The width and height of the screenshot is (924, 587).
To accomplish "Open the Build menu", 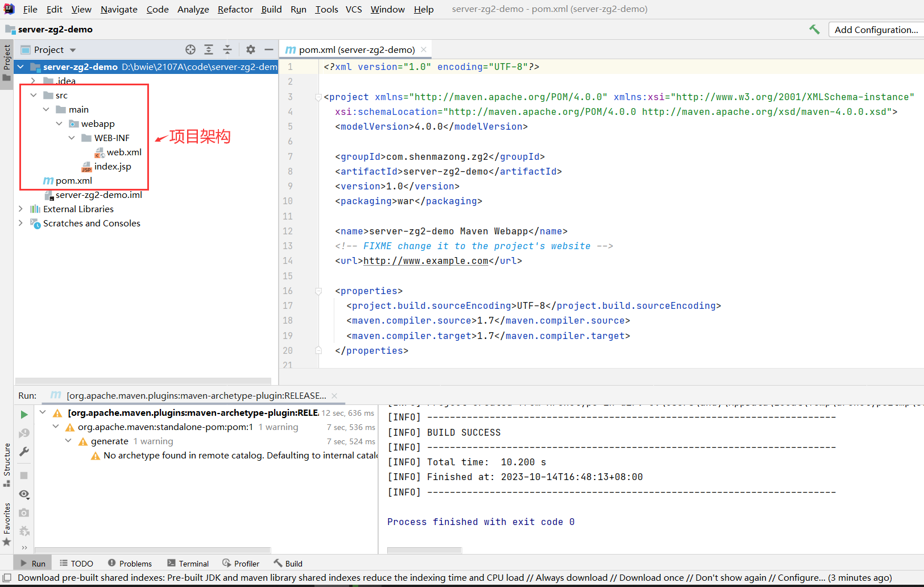I will pyautogui.click(x=271, y=9).
